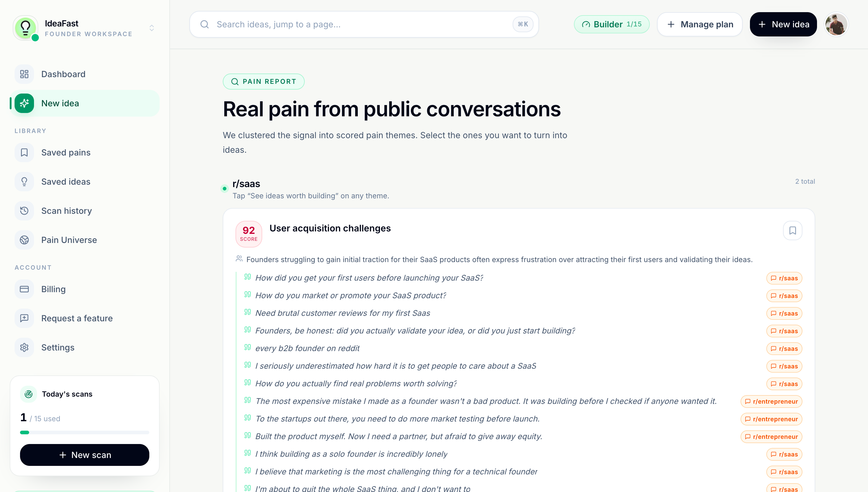Start a New scan from sidebar card
Screen dimensions: 868x492
pos(84,454)
